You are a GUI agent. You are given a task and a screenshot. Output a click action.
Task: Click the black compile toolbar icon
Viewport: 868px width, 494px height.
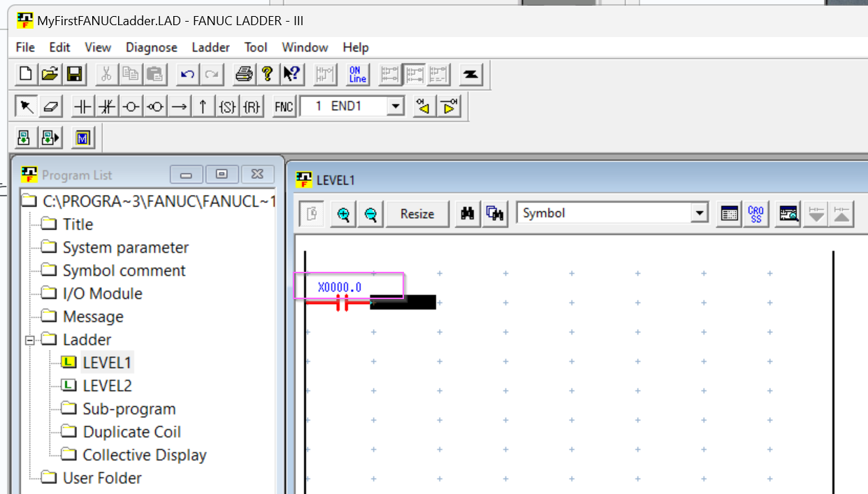point(470,74)
